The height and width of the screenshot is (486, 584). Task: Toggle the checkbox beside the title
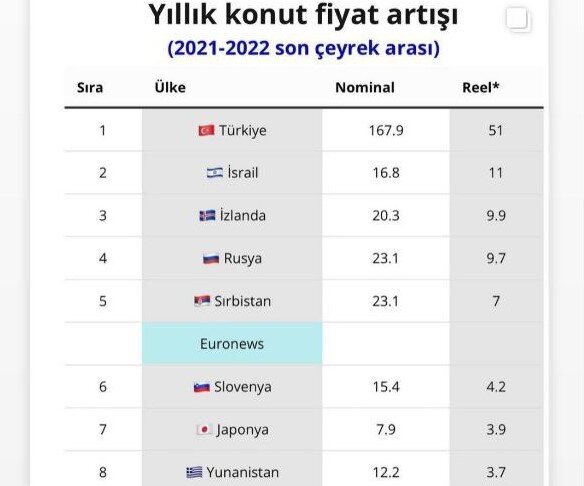(x=517, y=18)
